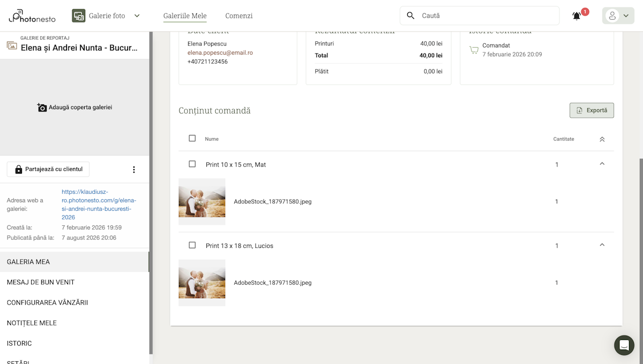
Task: Open the notifications bell
Action: [577, 16]
